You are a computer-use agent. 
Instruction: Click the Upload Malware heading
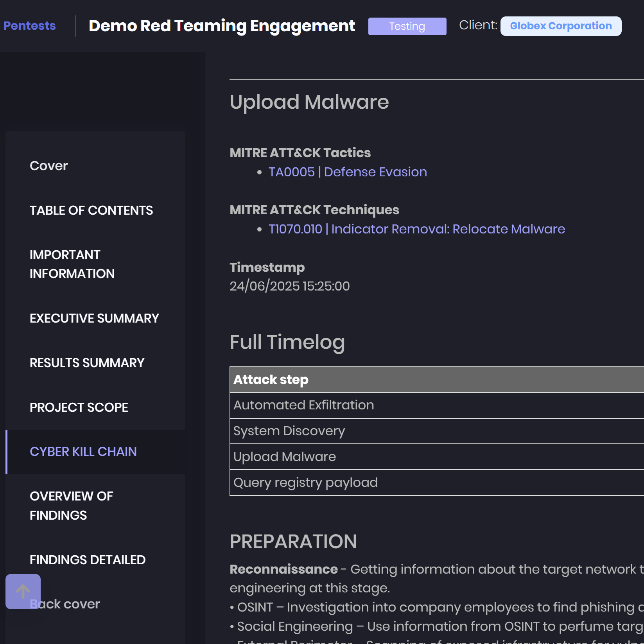point(309,102)
